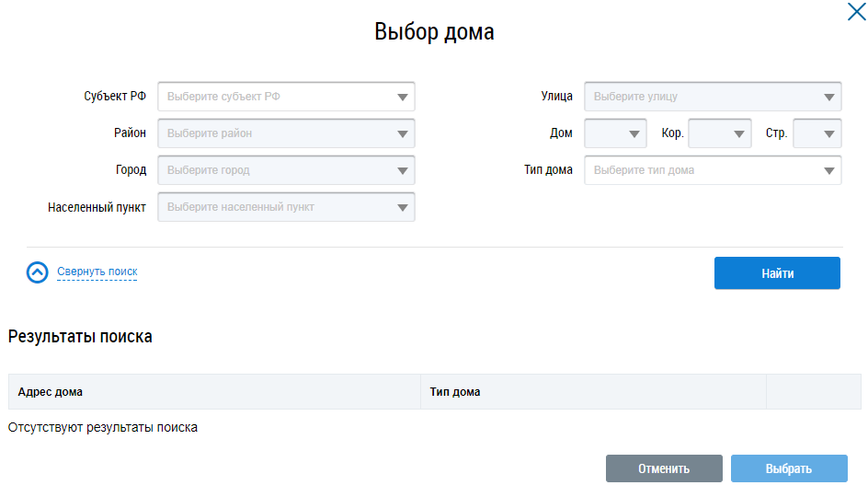
Task: Open the Субъект РФ dropdown
Action: (402, 97)
